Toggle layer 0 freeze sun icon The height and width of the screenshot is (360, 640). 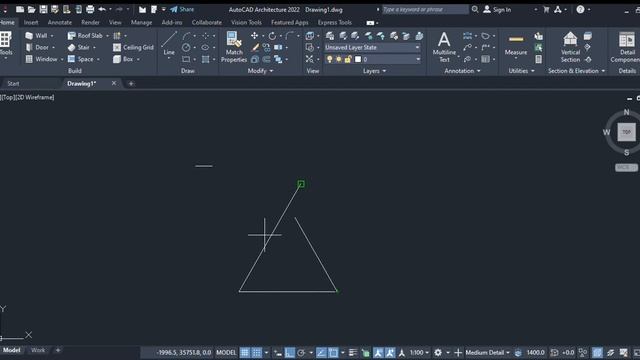338,59
